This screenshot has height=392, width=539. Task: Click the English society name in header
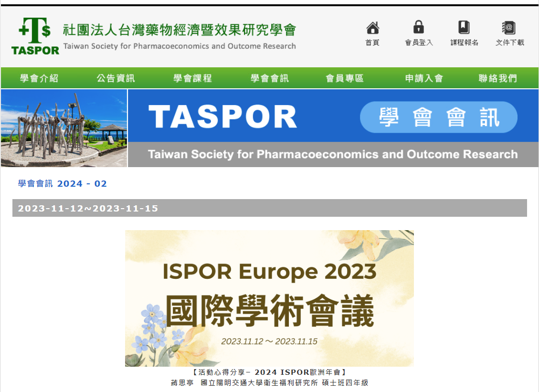(x=180, y=46)
